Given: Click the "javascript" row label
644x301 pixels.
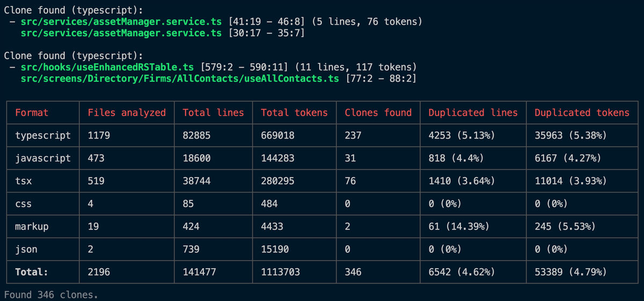Looking at the screenshot, I should coord(43,159).
